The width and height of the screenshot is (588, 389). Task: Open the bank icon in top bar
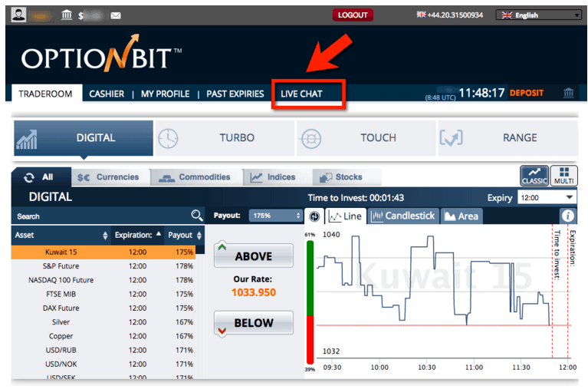click(67, 15)
